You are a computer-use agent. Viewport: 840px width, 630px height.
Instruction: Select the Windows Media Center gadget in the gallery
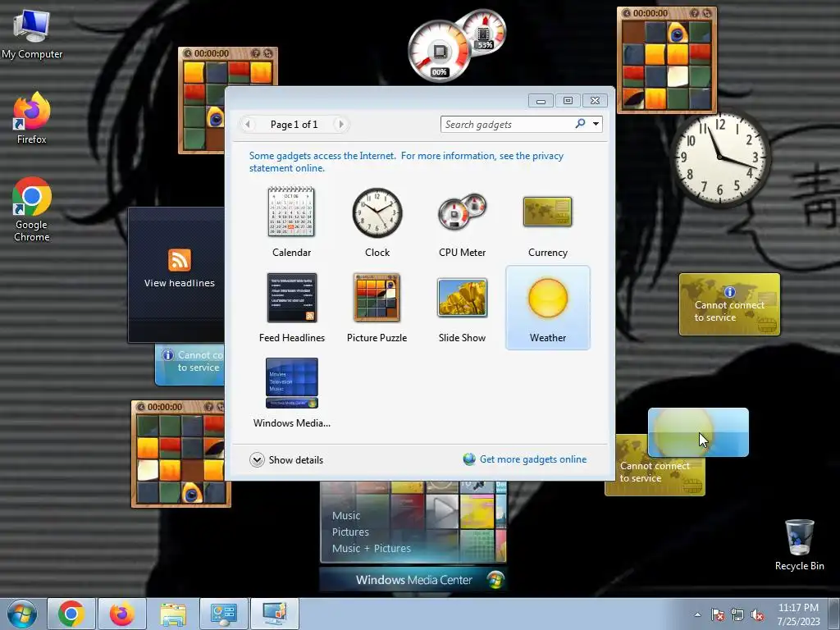291,393
